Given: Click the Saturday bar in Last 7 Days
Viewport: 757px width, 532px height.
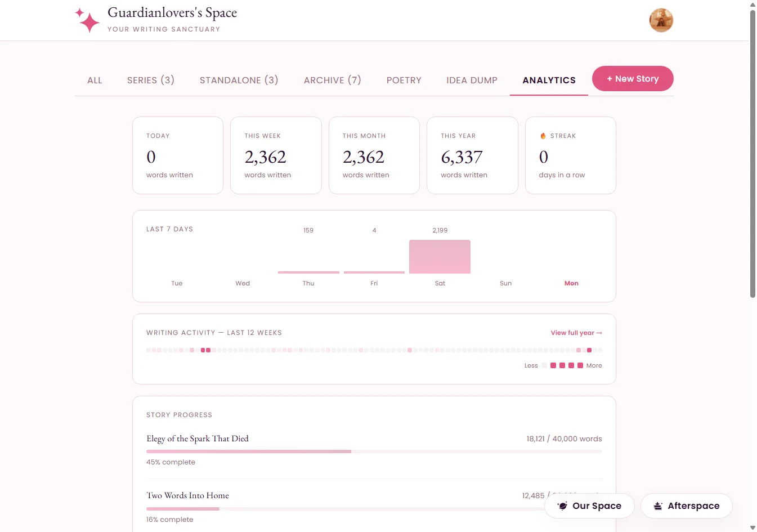Looking at the screenshot, I should coord(440,257).
